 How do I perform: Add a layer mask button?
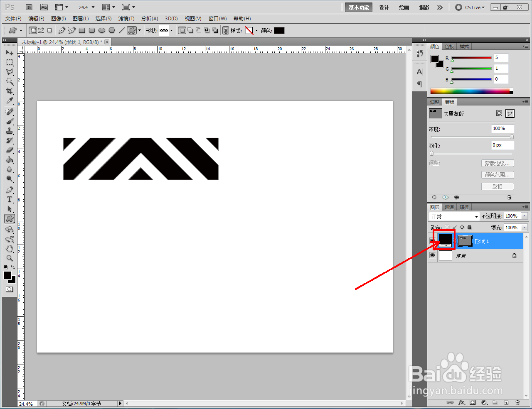point(473,402)
